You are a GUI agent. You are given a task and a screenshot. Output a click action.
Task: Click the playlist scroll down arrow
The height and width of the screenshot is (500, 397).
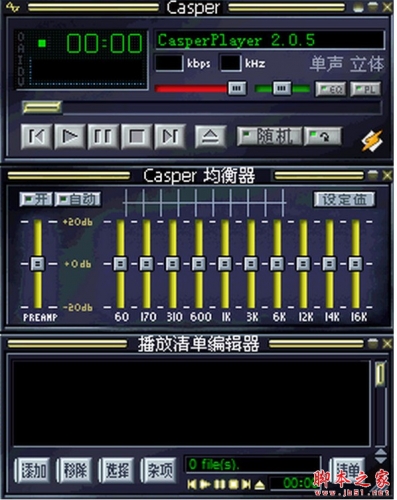pos(381,460)
